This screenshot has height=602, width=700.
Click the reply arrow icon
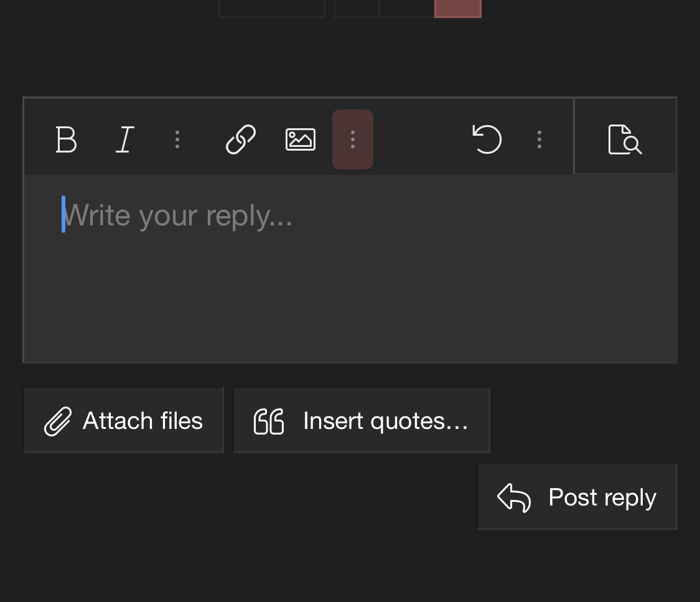click(514, 497)
